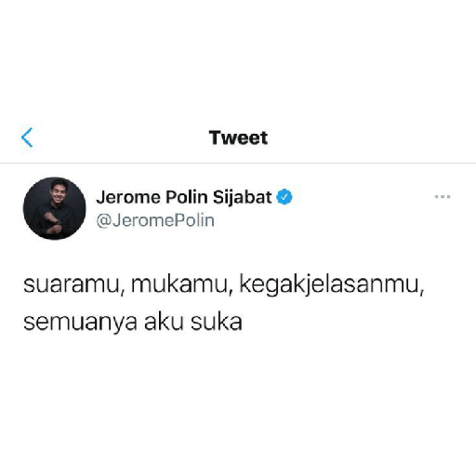Screen dimensions: 476x476
Task: Open the @JeromePolin handle link
Action: pos(155,220)
